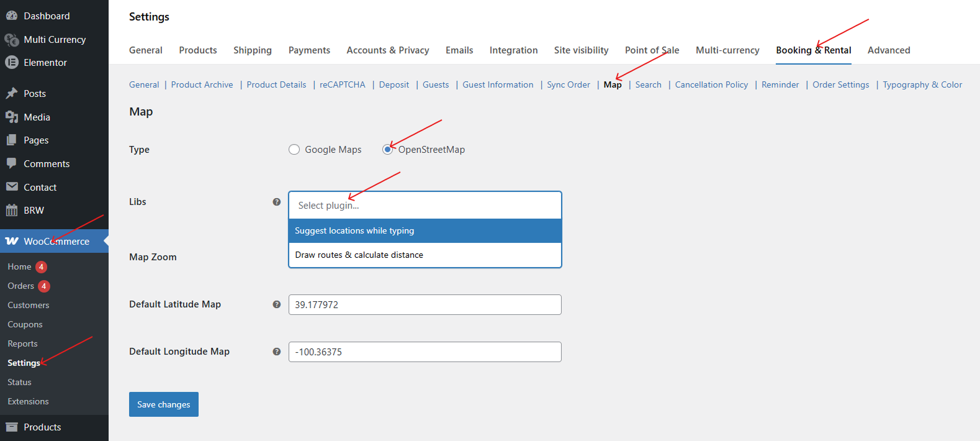This screenshot has width=980, height=441.
Task: Select the Google Maps radio button
Action: click(294, 150)
